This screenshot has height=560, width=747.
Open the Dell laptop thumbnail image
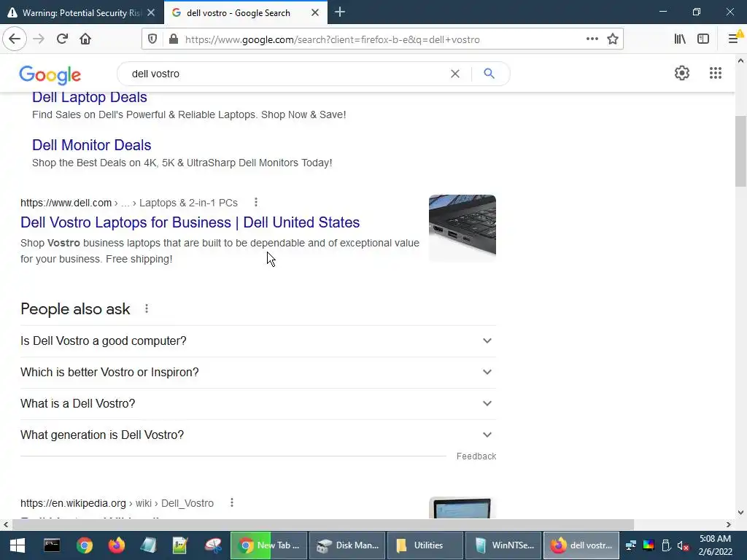462,228
